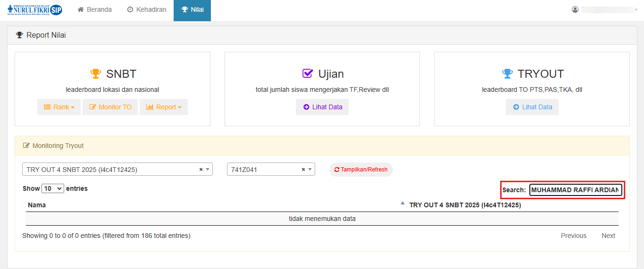Open the tryout name combo box
This screenshot has width=644, height=269.
(x=111, y=170)
